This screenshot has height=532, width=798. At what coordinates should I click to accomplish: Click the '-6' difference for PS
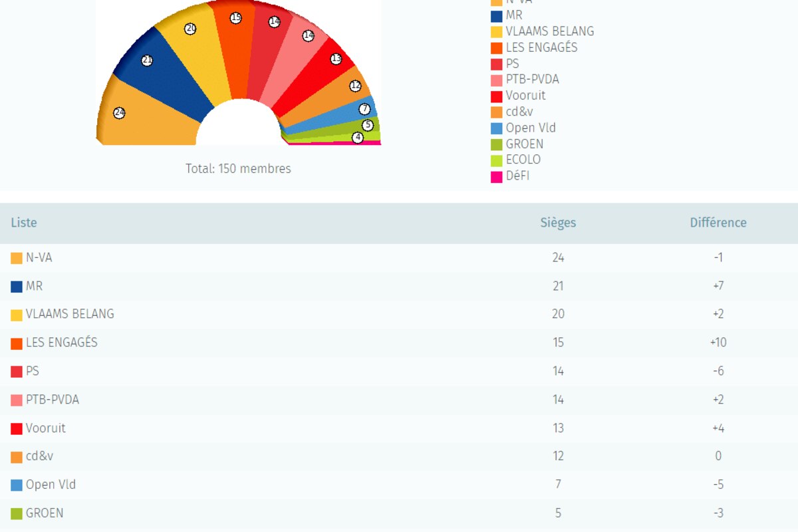pyautogui.click(x=718, y=371)
